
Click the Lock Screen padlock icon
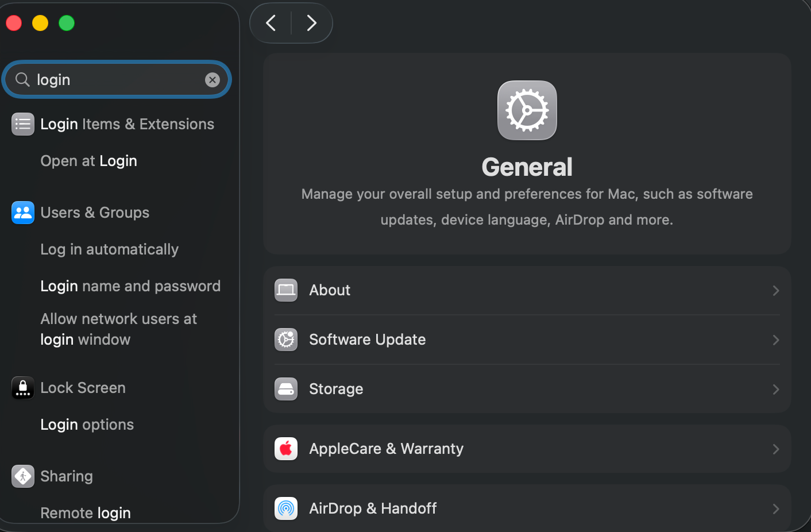[x=23, y=388]
